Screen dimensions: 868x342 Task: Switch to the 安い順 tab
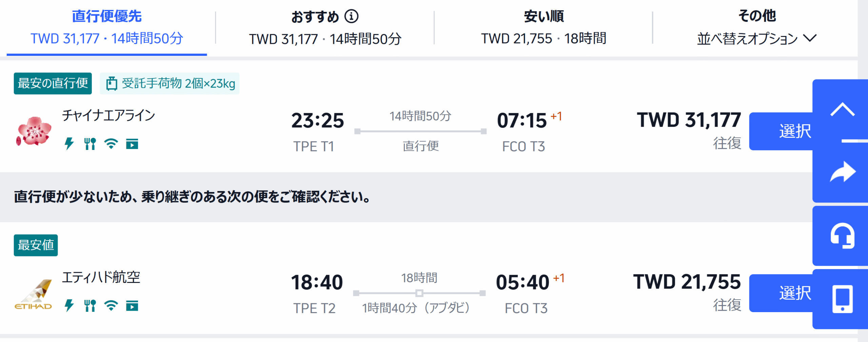pos(544,27)
